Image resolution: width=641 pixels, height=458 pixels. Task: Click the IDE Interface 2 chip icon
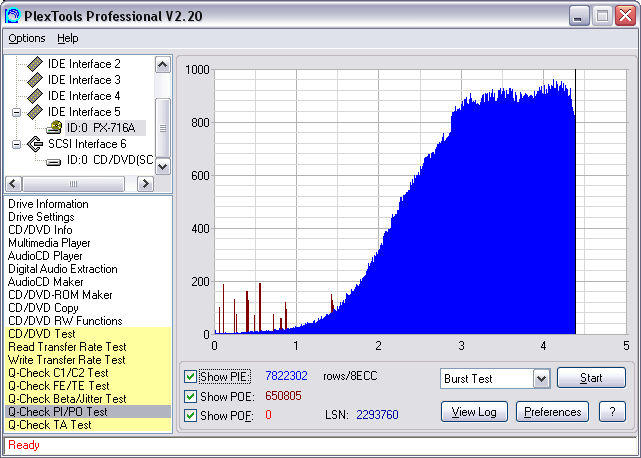coord(35,64)
